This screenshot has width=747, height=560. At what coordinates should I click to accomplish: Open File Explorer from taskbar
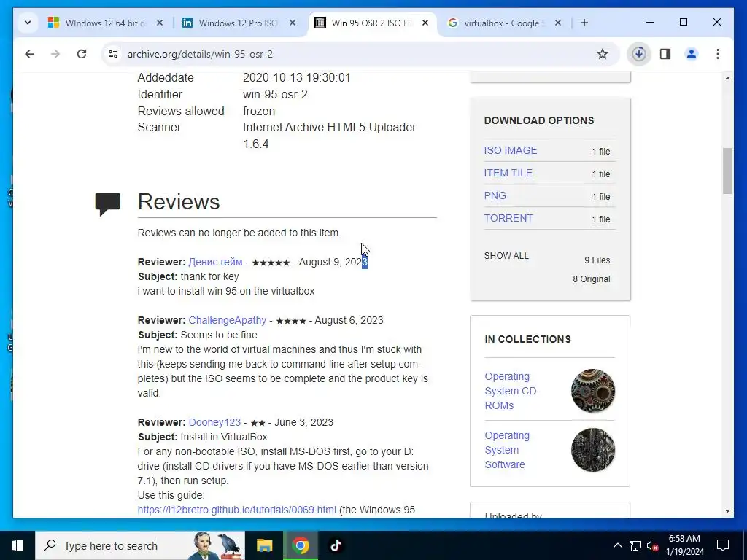click(264, 545)
